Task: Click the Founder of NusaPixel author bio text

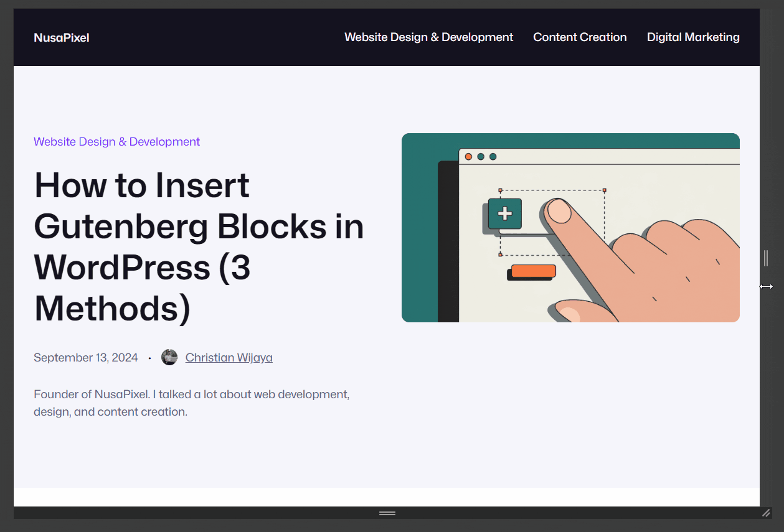Action: coord(191,403)
